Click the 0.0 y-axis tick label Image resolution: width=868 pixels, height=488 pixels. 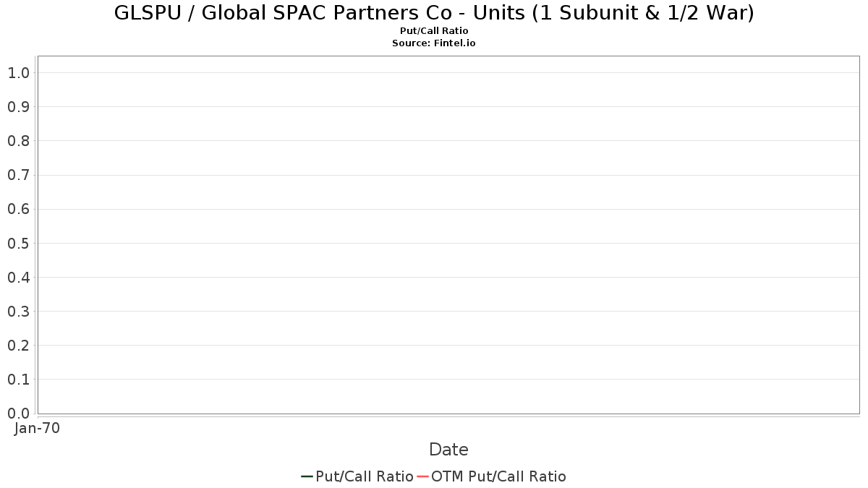tap(18, 414)
